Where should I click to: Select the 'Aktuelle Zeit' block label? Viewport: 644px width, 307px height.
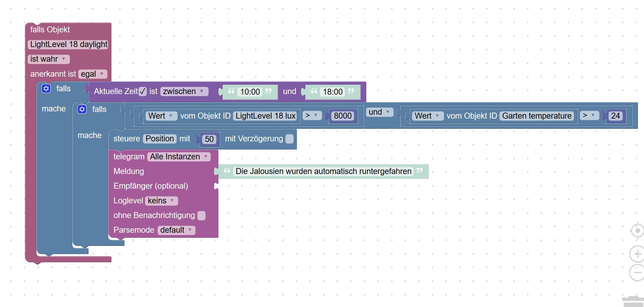click(x=116, y=91)
